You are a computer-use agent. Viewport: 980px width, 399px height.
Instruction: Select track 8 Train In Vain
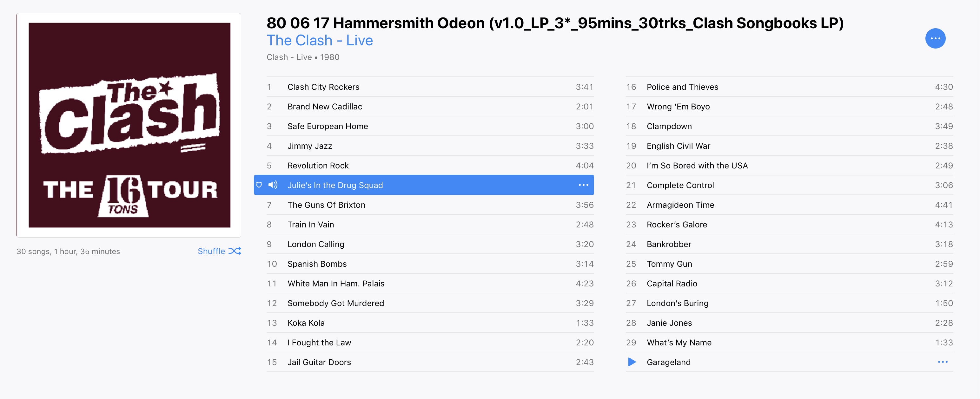pyautogui.click(x=430, y=225)
